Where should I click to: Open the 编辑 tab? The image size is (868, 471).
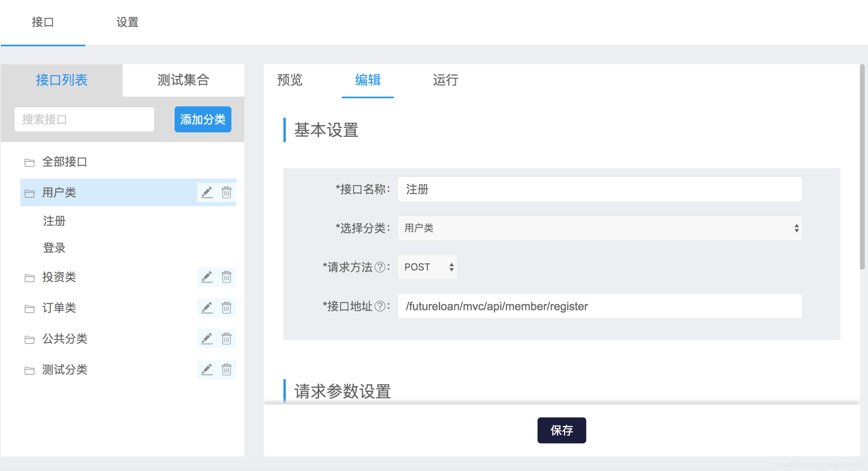coord(368,80)
